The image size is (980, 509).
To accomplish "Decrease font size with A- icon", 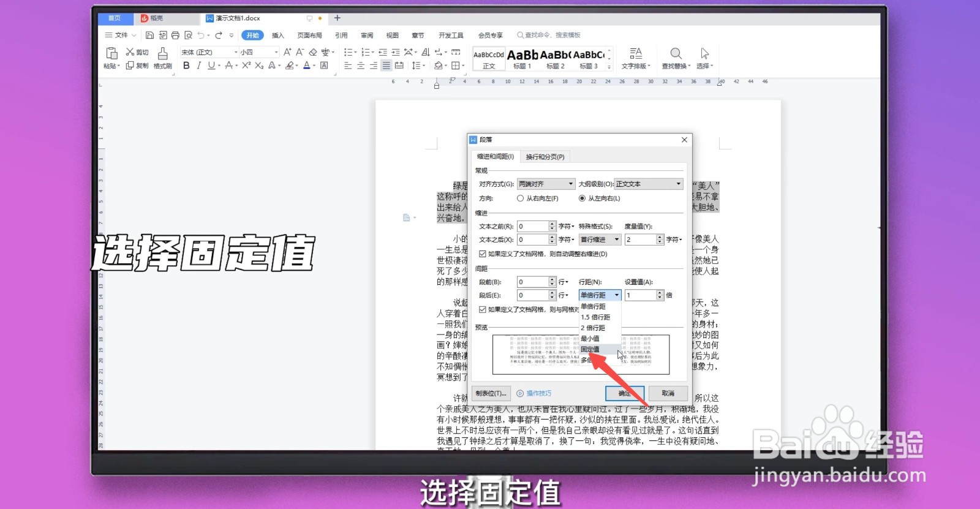I will (300, 52).
